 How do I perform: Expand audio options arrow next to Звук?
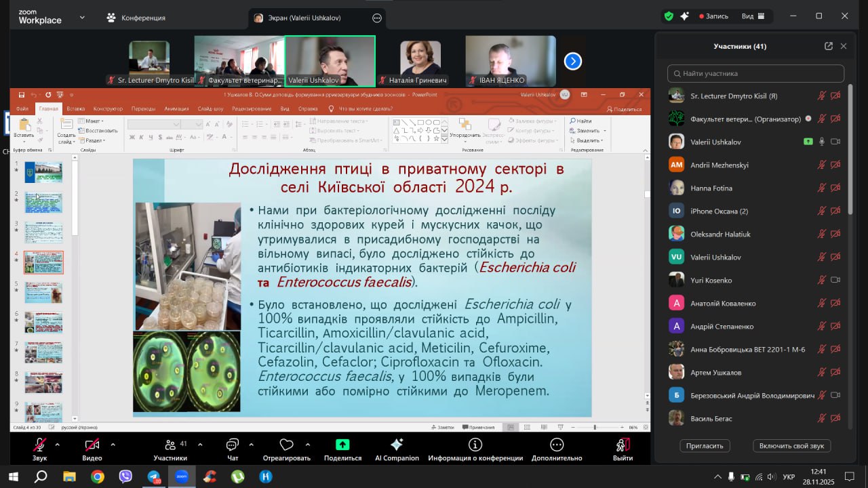57,445
